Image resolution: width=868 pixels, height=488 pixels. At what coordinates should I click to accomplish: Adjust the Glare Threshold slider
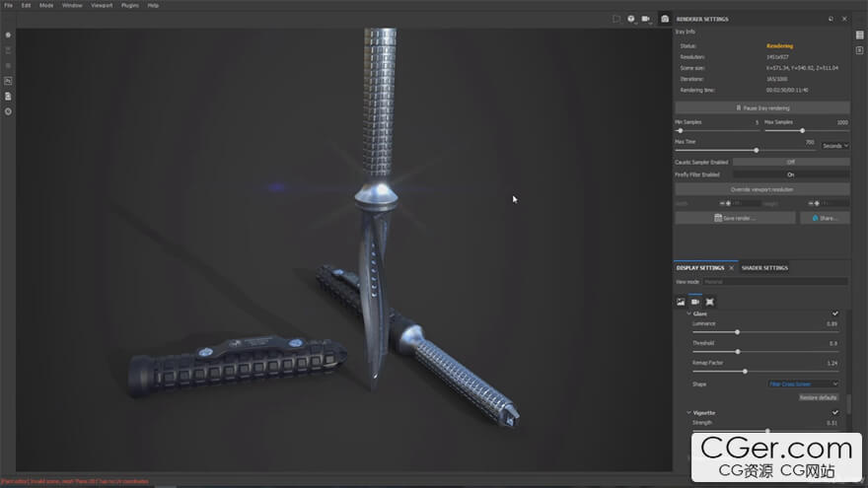coord(738,352)
